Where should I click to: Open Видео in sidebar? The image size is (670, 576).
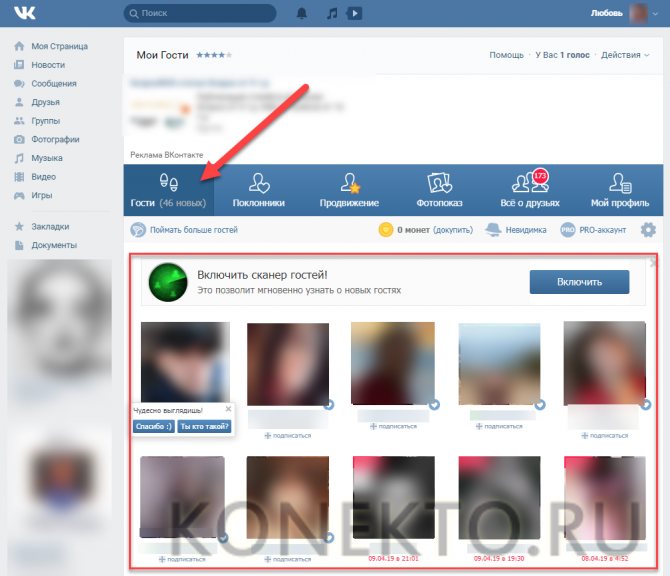point(44,176)
